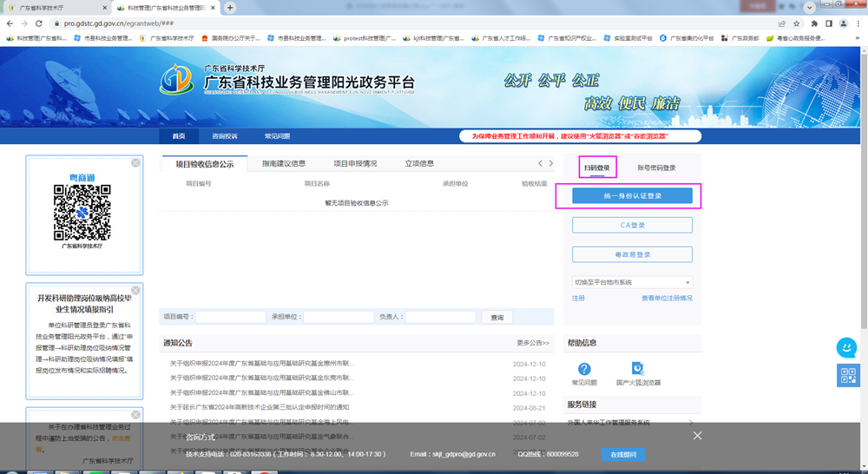Show more bookmarks with the » chevron
This screenshot has height=474, width=868.
point(858,38)
